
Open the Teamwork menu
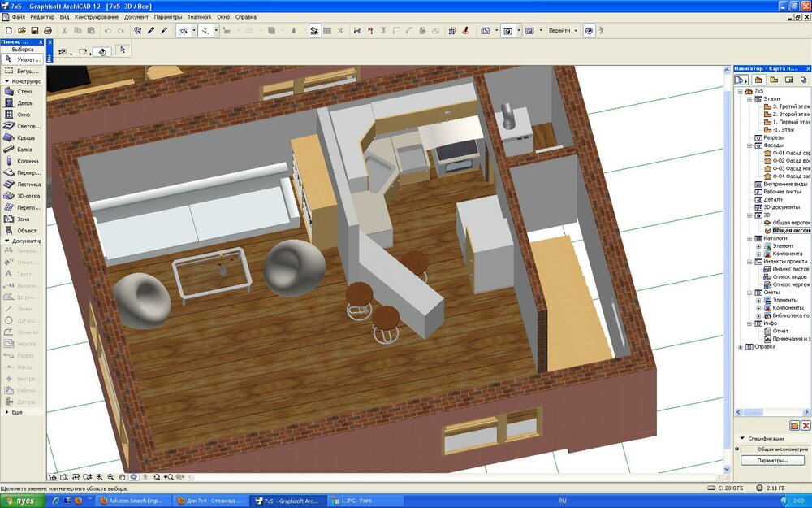point(199,16)
